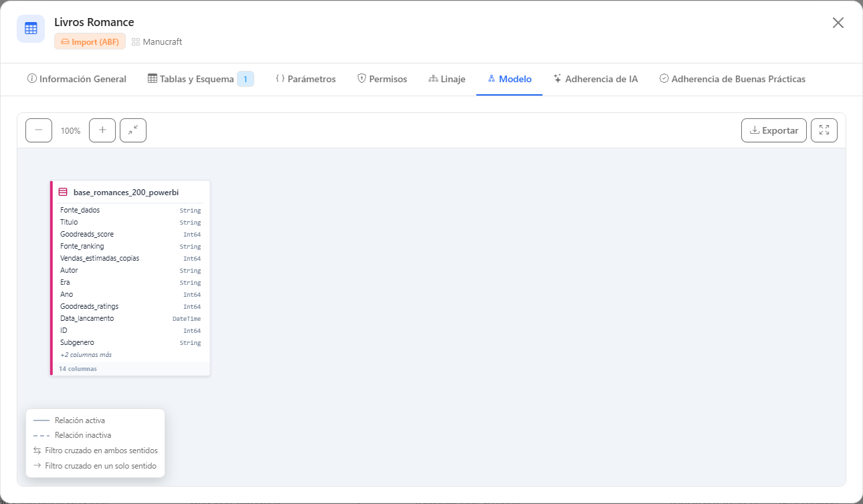Expand the +2 columnas más entry
Screen dimensions: 863x504
point(86,355)
